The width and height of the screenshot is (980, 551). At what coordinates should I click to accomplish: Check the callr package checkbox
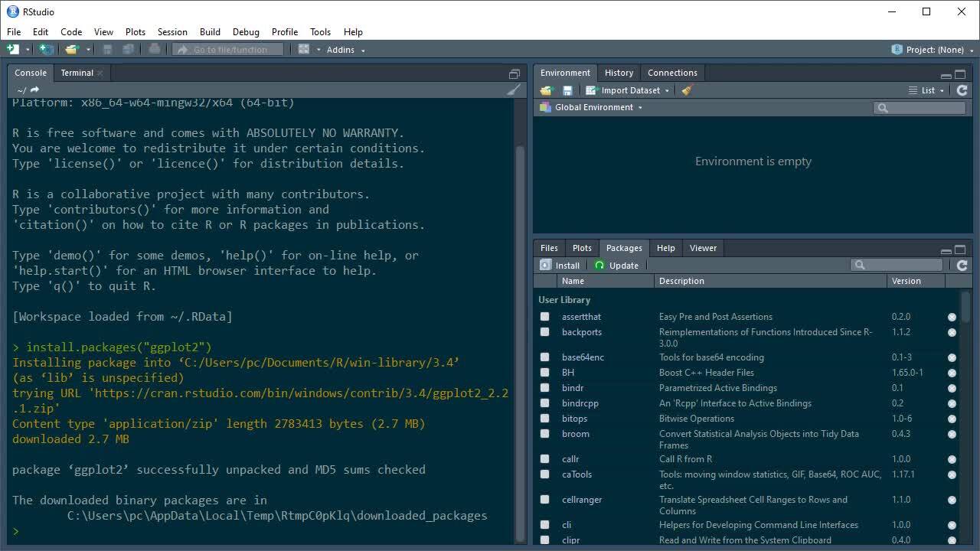pyautogui.click(x=544, y=458)
